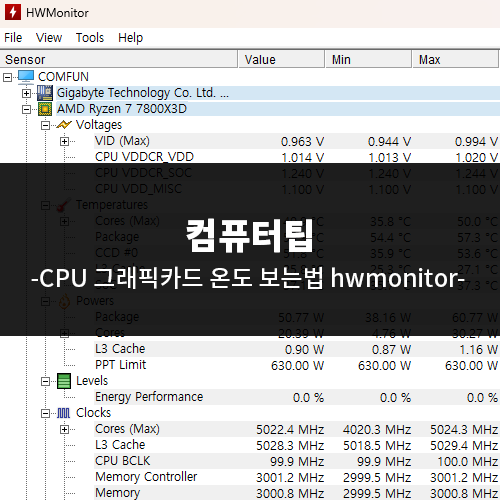Click the HWMonitor app icon in title bar
500x500 pixels.
13,12
